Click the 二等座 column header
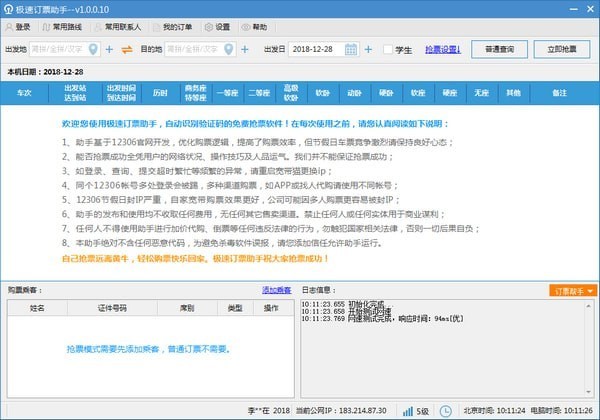600x420 pixels. [259, 93]
